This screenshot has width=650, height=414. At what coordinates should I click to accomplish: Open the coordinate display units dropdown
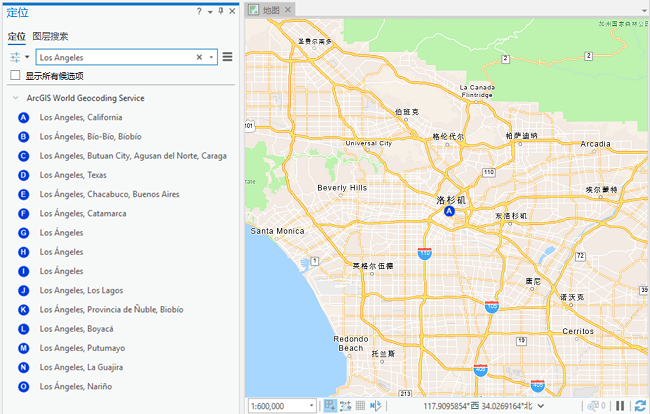point(540,406)
